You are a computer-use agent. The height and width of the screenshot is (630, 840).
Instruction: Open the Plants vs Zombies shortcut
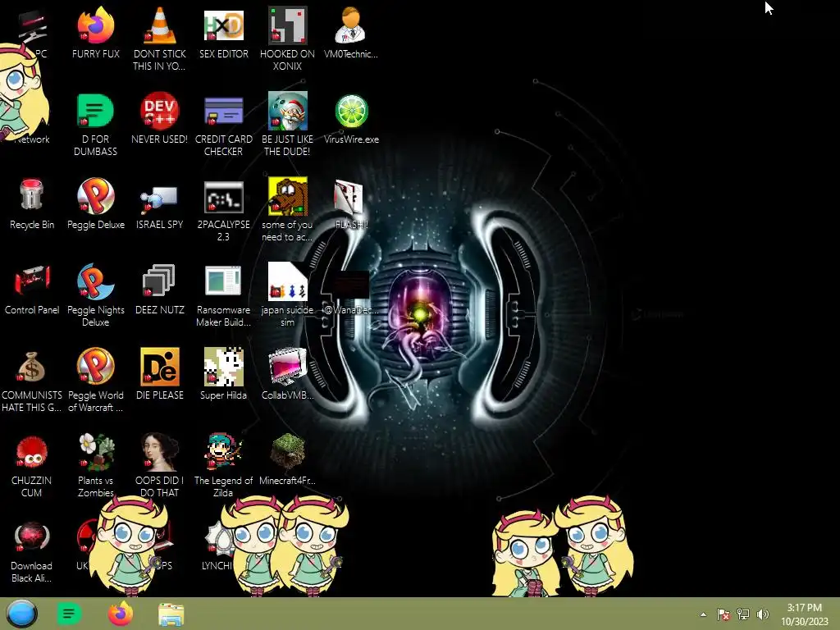pyautogui.click(x=97, y=452)
